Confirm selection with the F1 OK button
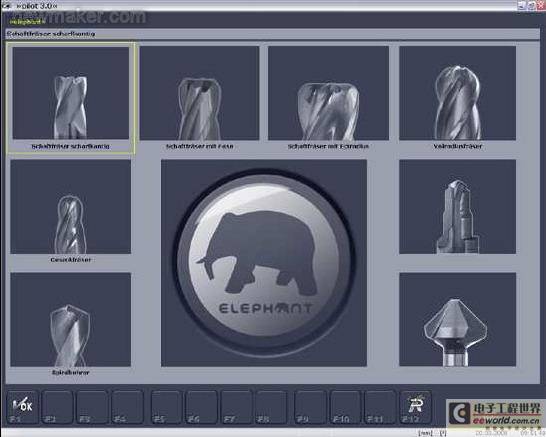 (x=22, y=407)
